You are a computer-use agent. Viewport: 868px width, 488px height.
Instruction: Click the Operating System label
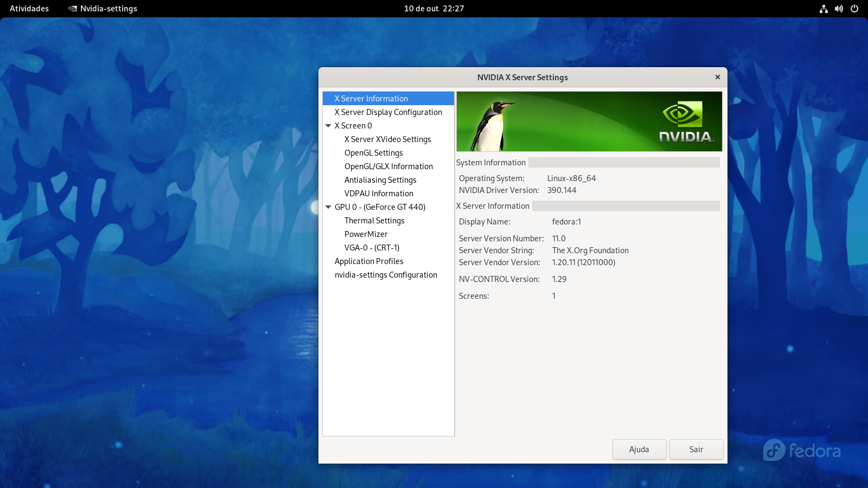click(492, 178)
